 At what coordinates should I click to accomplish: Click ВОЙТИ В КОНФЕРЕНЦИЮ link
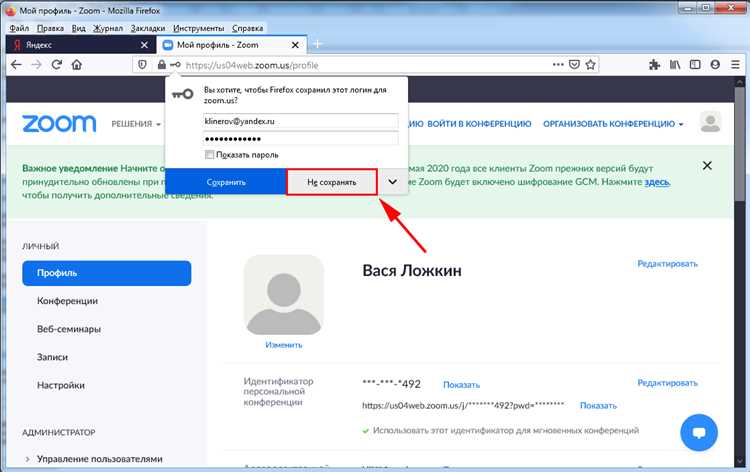pyautogui.click(x=479, y=124)
